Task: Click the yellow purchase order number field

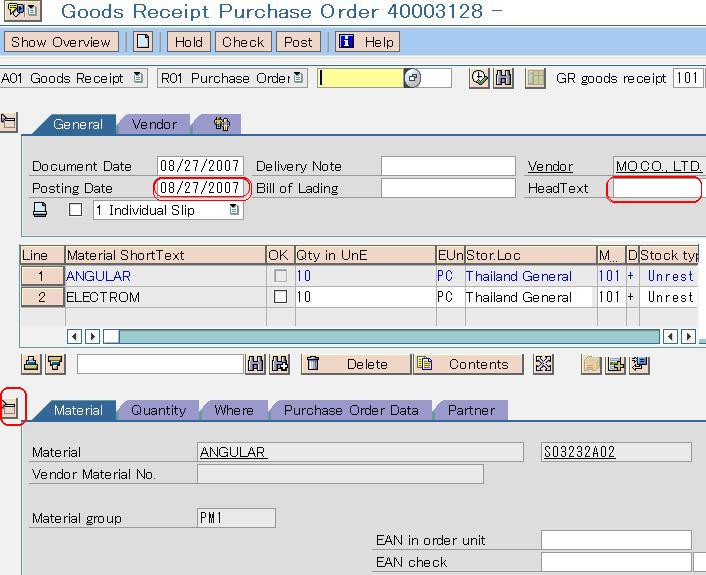Action: click(360, 78)
